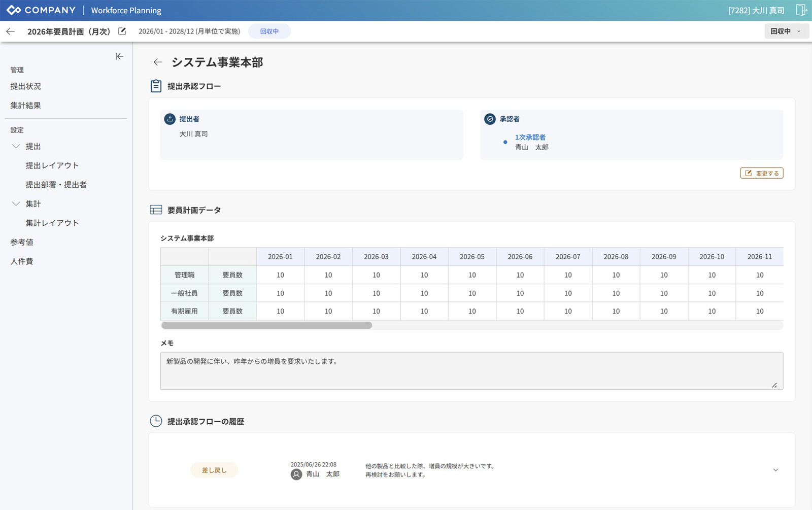Click the 変更する button
This screenshot has height=510, width=812.
click(x=762, y=173)
